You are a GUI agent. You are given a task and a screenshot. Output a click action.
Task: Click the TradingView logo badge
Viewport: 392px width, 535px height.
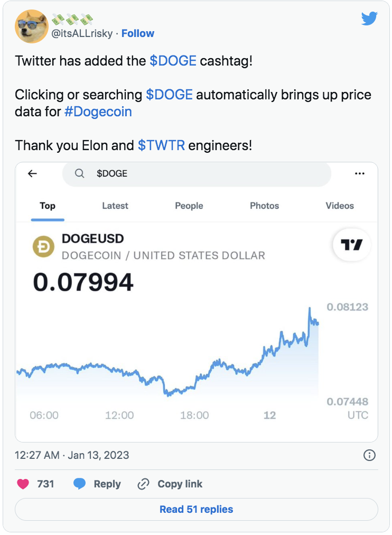click(x=352, y=245)
